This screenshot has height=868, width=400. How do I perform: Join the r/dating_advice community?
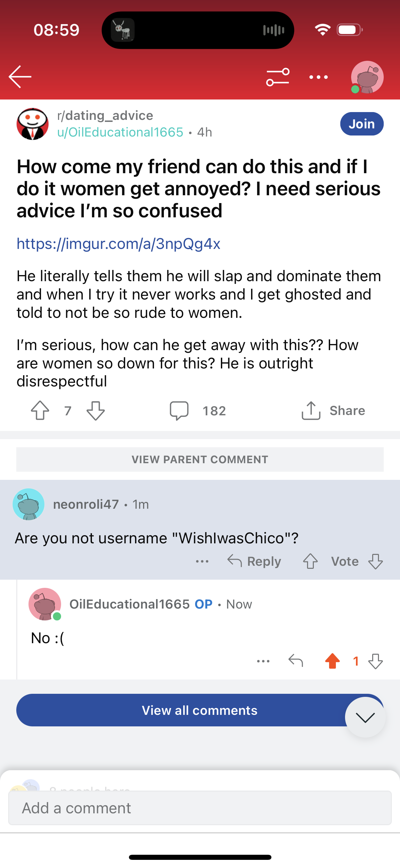click(362, 124)
